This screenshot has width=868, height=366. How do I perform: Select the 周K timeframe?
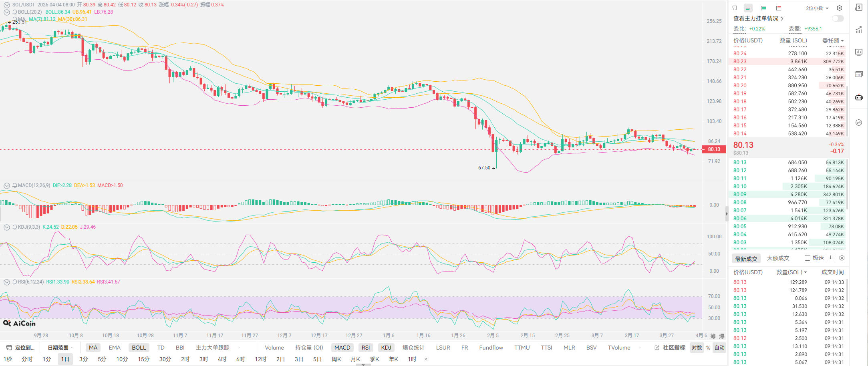(336, 359)
